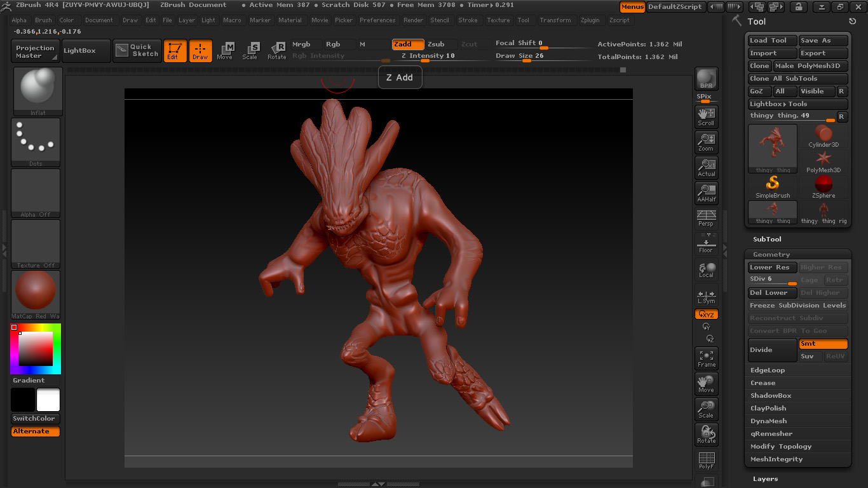Open the Alpha menu
Screen dimensions: 868x488
click(x=19, y=20)
